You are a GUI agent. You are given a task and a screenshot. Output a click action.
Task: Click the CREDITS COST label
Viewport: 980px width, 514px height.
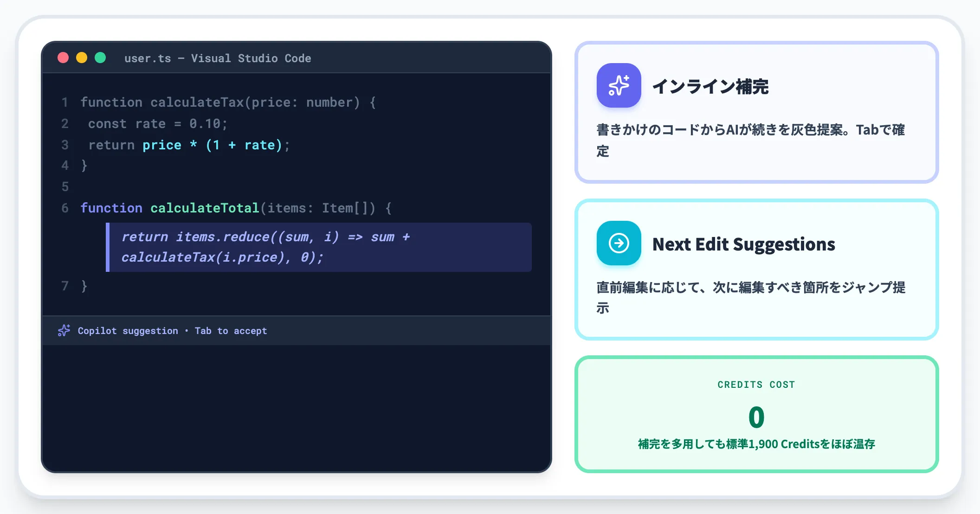point(756,385)
